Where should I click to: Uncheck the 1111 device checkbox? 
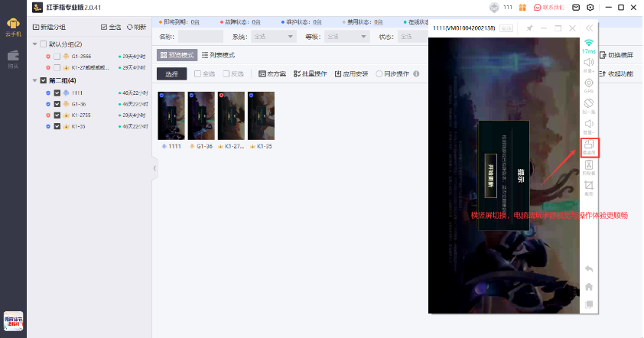(x=57, y=93)
